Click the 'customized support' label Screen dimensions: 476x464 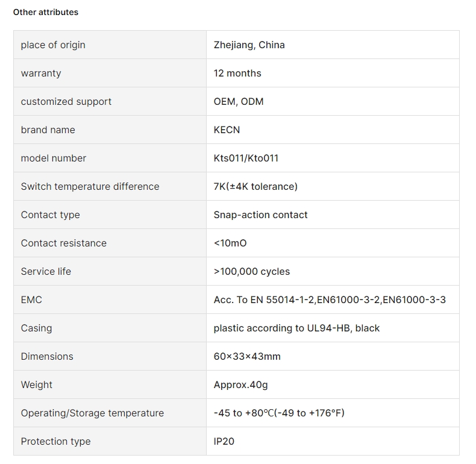click(66, 102)
